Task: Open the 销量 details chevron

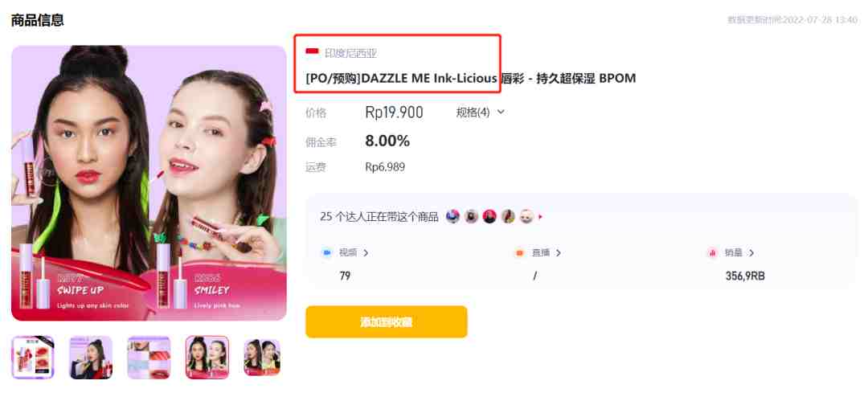Action: coord(751,253)
